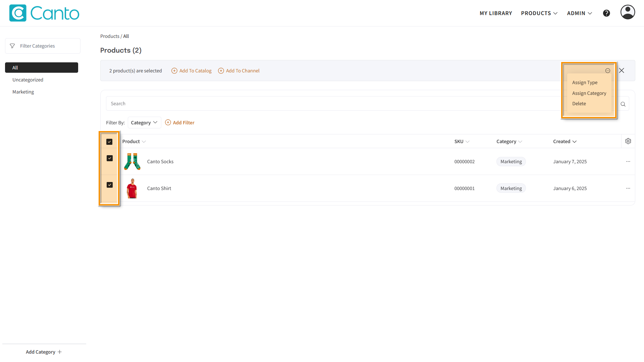Click the Marketing tag on Canto Socks
This screenshot has width=644, height=362.
511,162
